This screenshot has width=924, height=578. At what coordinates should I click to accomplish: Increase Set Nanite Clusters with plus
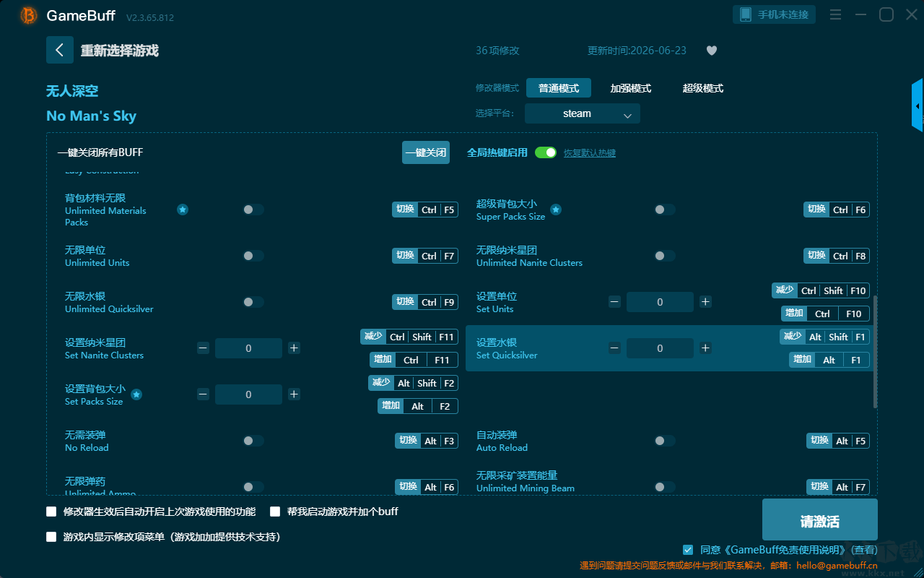[x=294, y=348]
